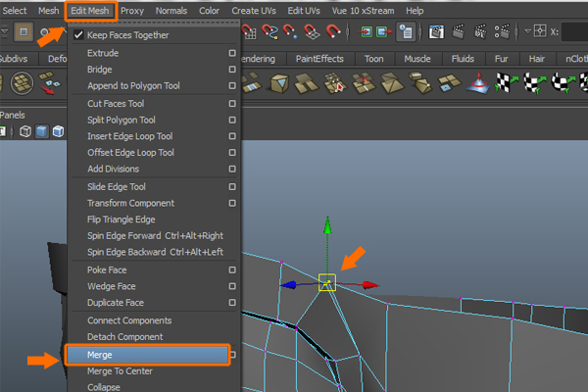The image size is (588, 392).
Task: Click the construction history toggle icon
Action: (407, 31)
